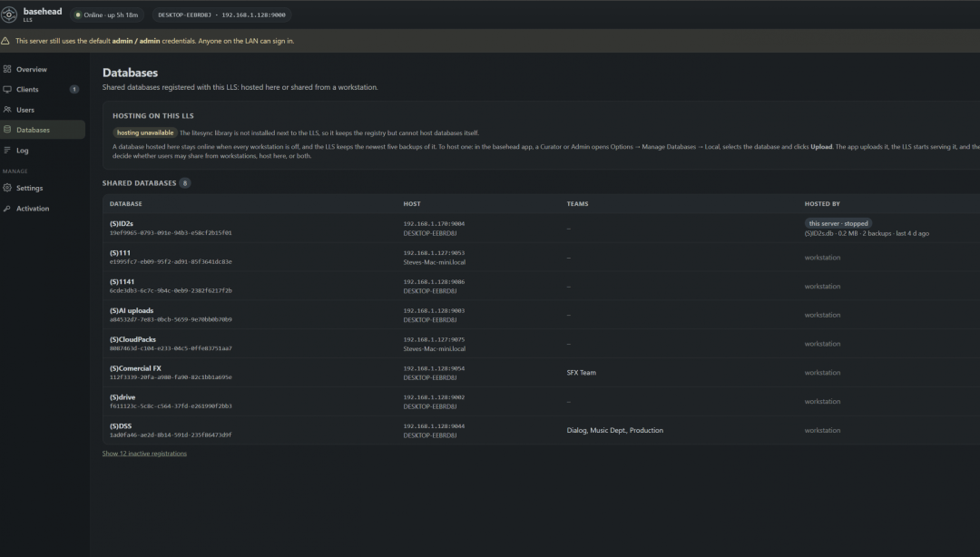The height and width of the screenshot is (557, 980).
Task: Click the (S)ID2s.db backup details text
Action: point(867,233)
